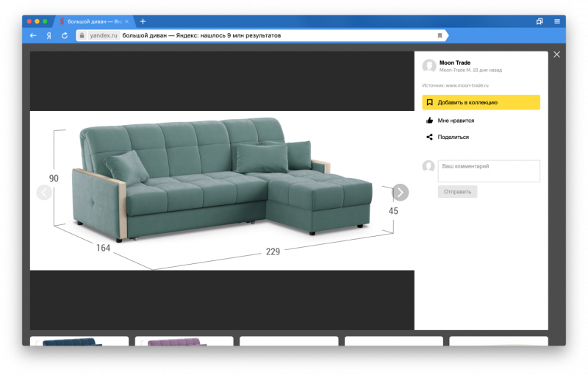Open a new tab with the plus button

point(143,21)
